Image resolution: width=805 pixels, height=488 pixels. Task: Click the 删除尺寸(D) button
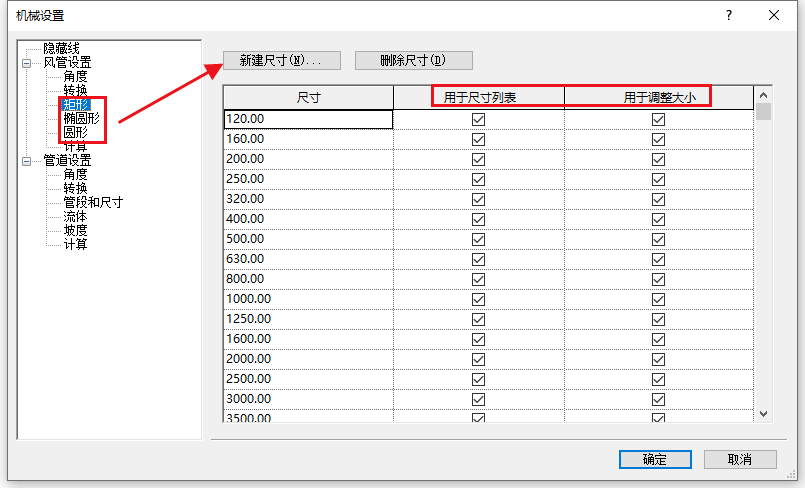(x=413, y=61)
